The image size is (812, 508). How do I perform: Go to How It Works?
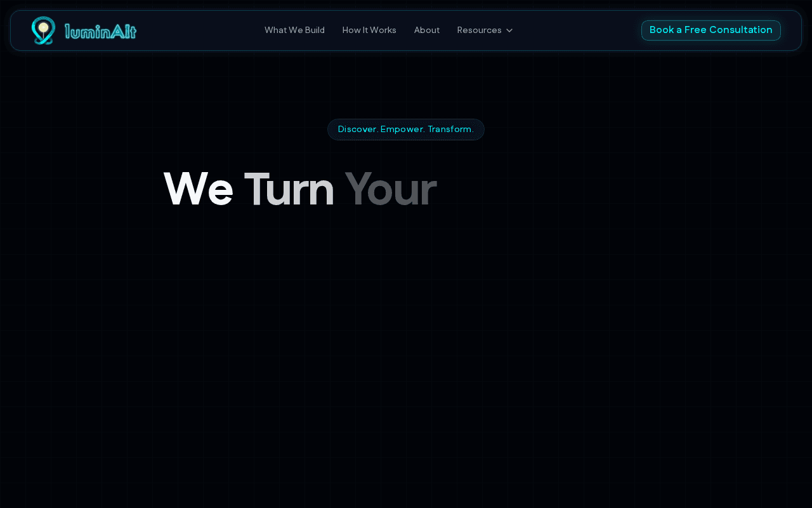tap(369, 30)
